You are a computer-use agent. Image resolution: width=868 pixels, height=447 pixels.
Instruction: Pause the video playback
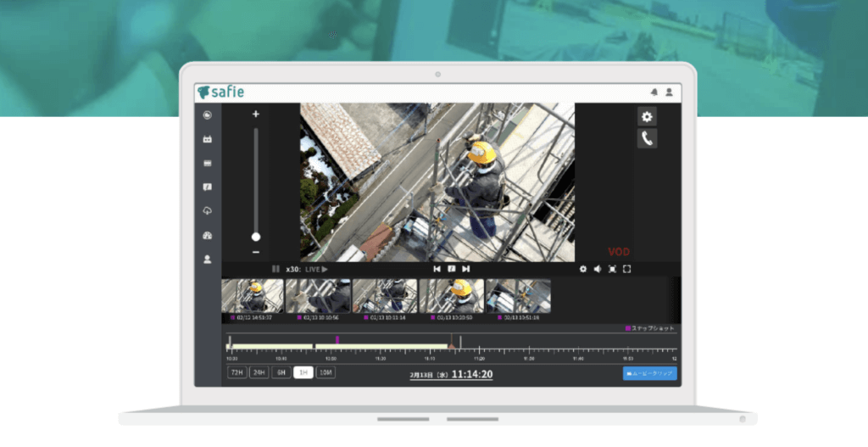[275, 269]
